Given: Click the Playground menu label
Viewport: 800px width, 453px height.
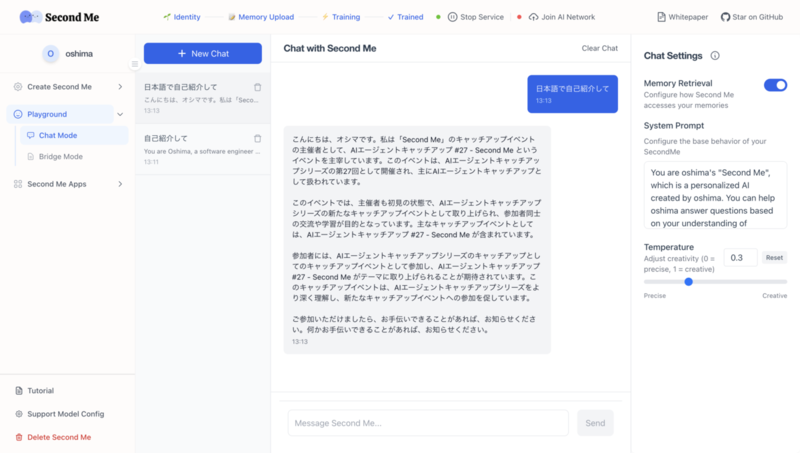Looking at the screenshot, I should (47, 114).
